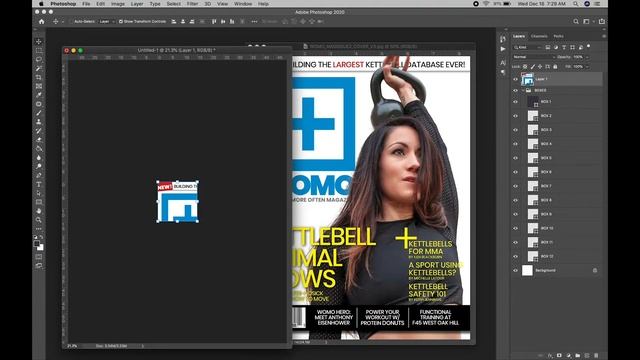The image size is (640, 360).
Task: Open the Window menu
Action: 243,4
